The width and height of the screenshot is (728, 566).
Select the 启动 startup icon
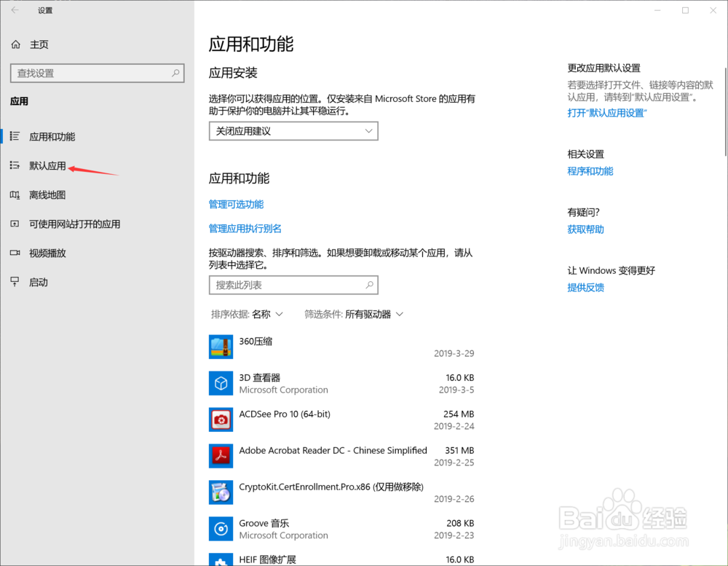(x=15, y=282)
